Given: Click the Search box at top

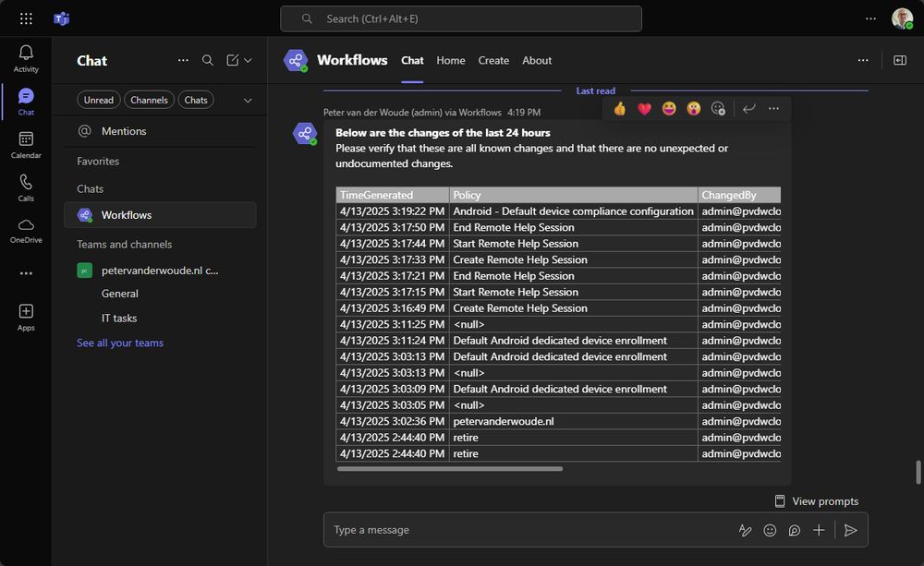Looking at the screenshot, I should click(461, 18).
